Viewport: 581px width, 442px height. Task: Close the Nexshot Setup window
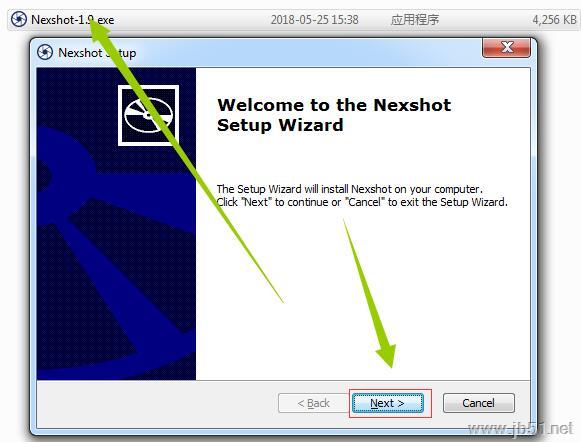pos(507,47)
